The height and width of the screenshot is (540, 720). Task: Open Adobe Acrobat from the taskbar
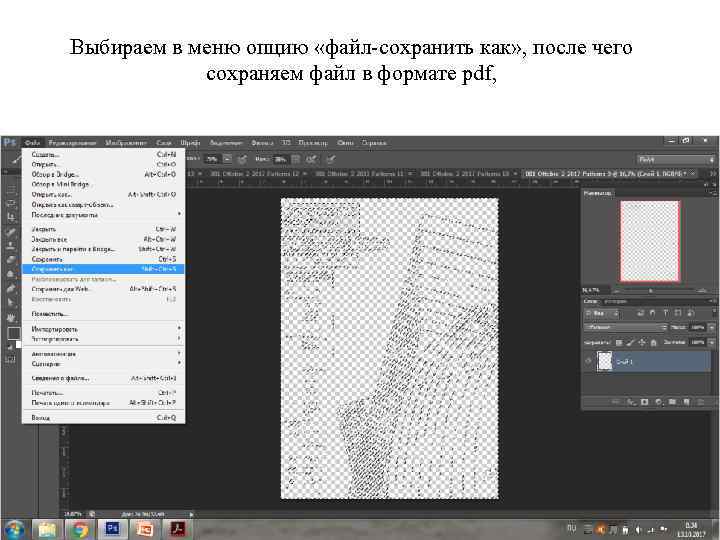[x=177, y=529]
